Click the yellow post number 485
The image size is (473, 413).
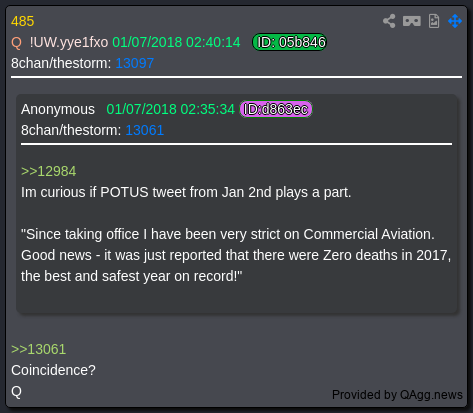22,21
